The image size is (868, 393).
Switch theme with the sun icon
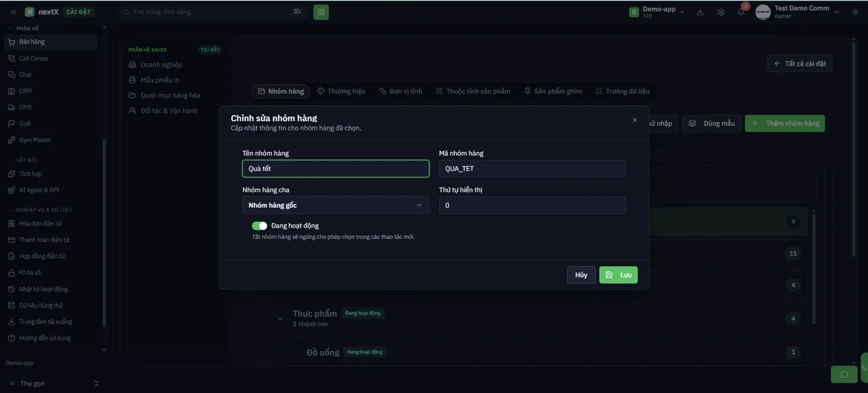[x=855, y=12]
